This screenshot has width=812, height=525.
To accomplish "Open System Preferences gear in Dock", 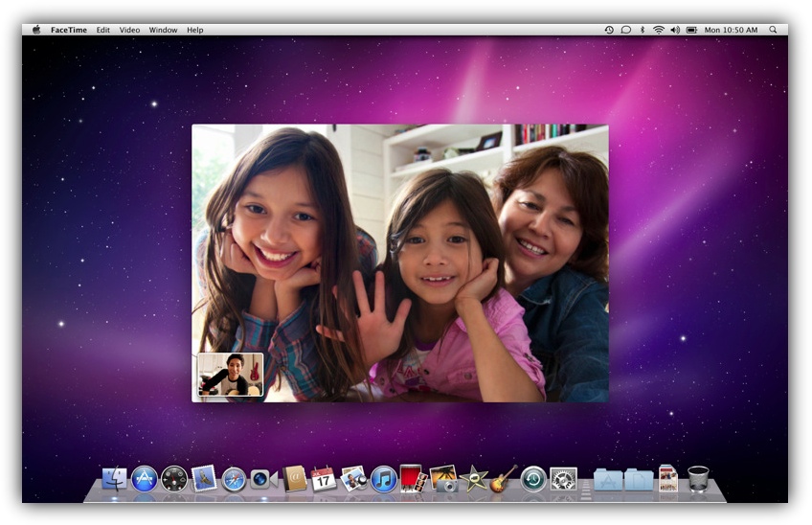I will tap(563, 478).
